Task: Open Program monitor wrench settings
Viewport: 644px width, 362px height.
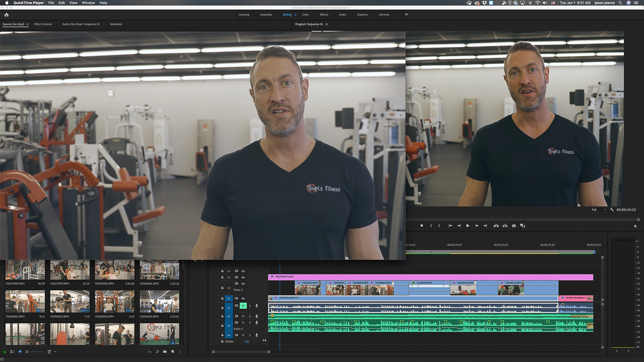Action: point(612,209)
